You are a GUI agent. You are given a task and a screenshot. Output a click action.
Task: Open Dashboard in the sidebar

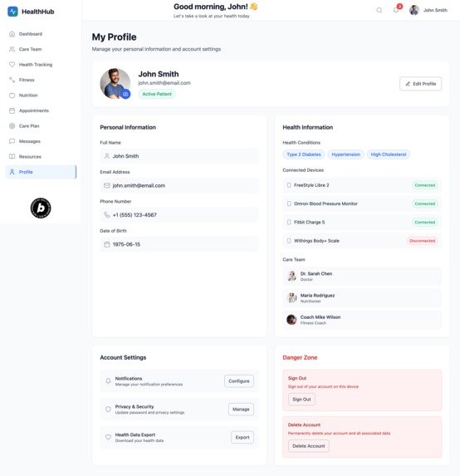[41, 34]
